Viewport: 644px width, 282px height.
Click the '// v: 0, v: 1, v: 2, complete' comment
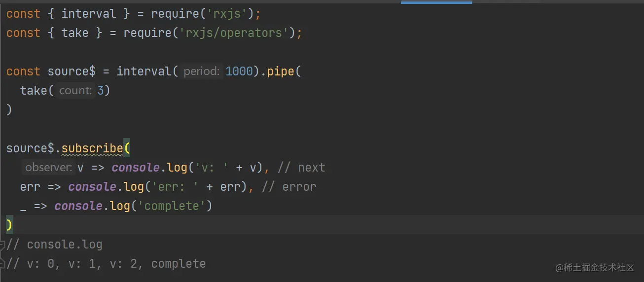(106, 264)
